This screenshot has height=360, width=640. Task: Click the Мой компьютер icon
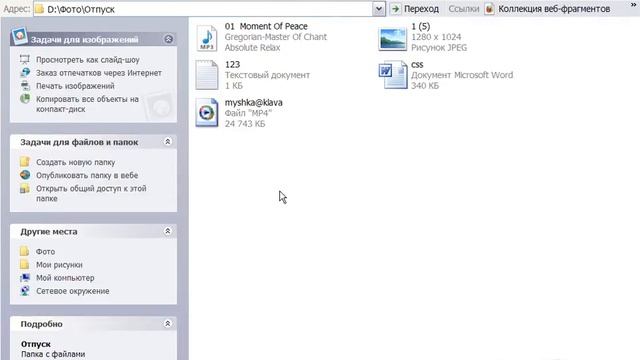25,278
